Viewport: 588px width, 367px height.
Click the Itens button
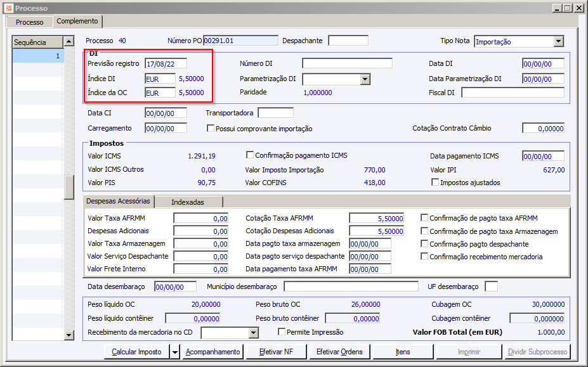click(x=403, y=352)
